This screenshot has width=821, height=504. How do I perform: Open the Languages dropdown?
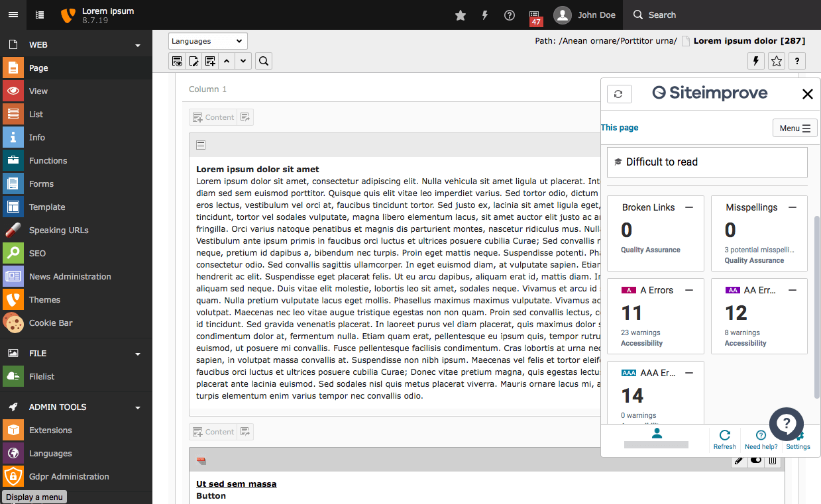tap(207, 40)
